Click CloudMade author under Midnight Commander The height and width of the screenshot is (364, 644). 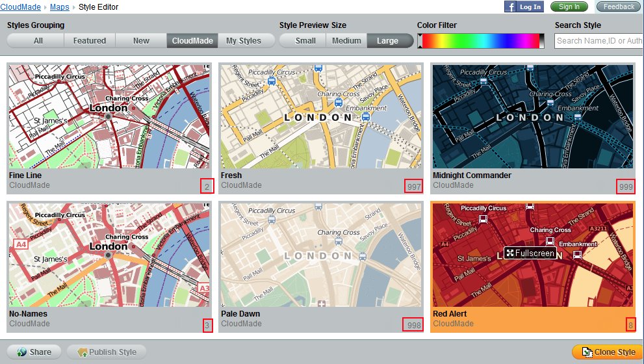[453, 185]
